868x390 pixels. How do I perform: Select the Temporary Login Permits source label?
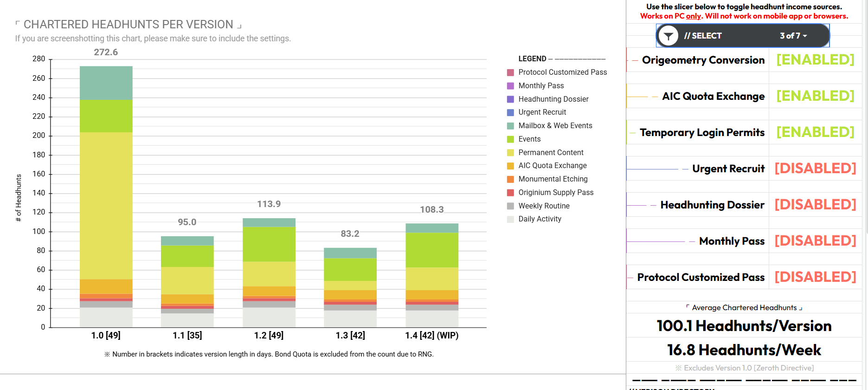[x=702, y=132]
